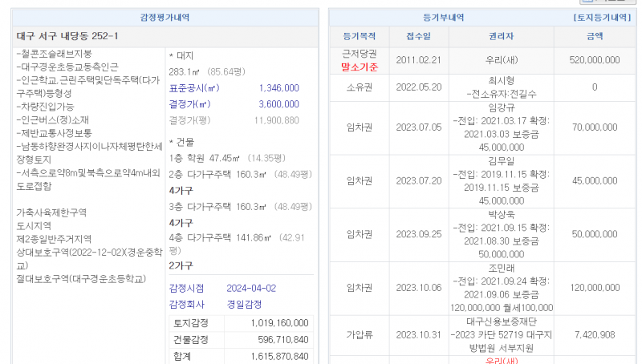Click the 금액 column header
642x364 pixels.
coord(594,37)
